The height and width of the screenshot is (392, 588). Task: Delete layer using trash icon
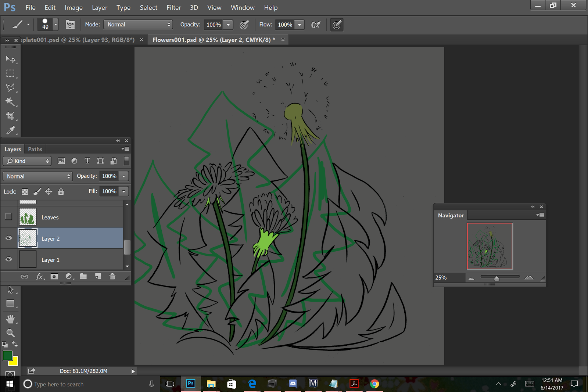[112, 276]
